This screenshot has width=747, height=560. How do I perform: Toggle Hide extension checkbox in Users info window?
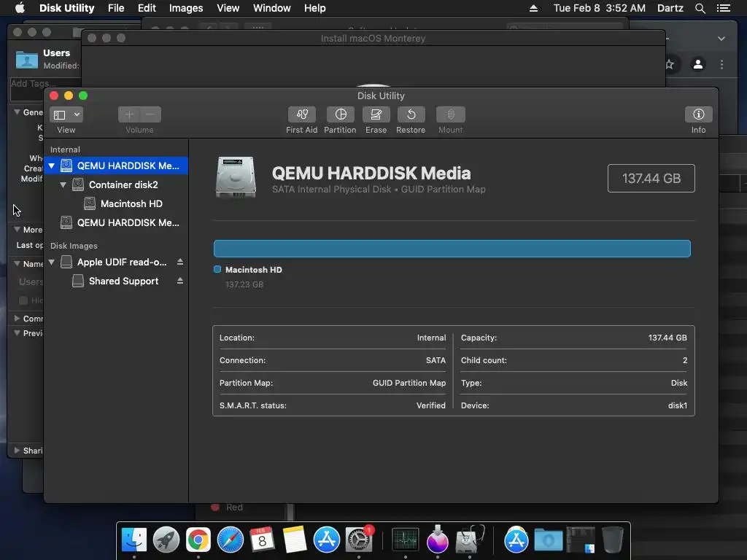pyautogui.click(x=23, y=300)
